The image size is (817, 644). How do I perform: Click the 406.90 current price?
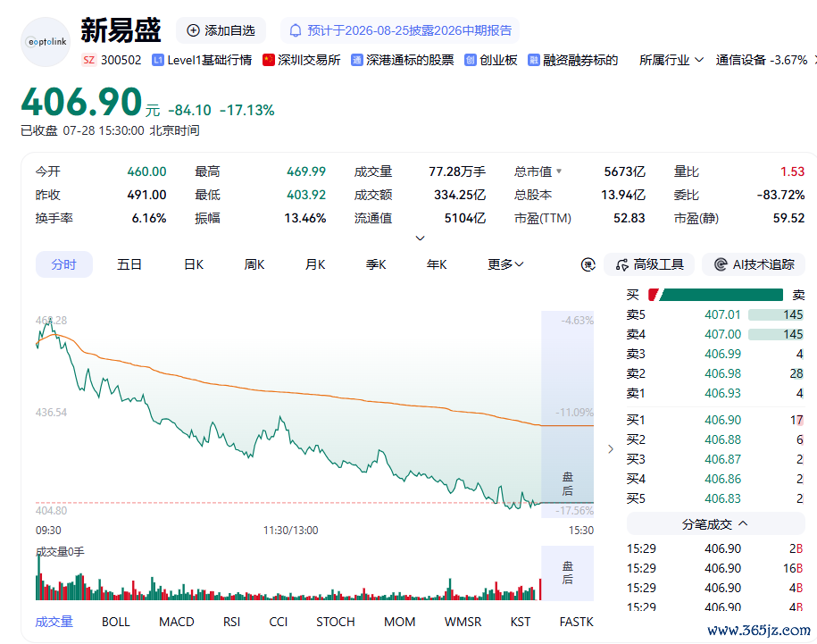tap(81, 102)
